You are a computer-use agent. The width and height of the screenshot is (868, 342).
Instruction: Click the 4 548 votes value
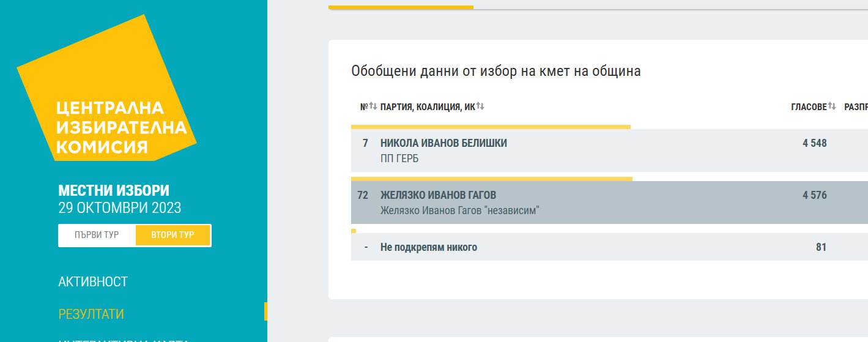(814, 143)
